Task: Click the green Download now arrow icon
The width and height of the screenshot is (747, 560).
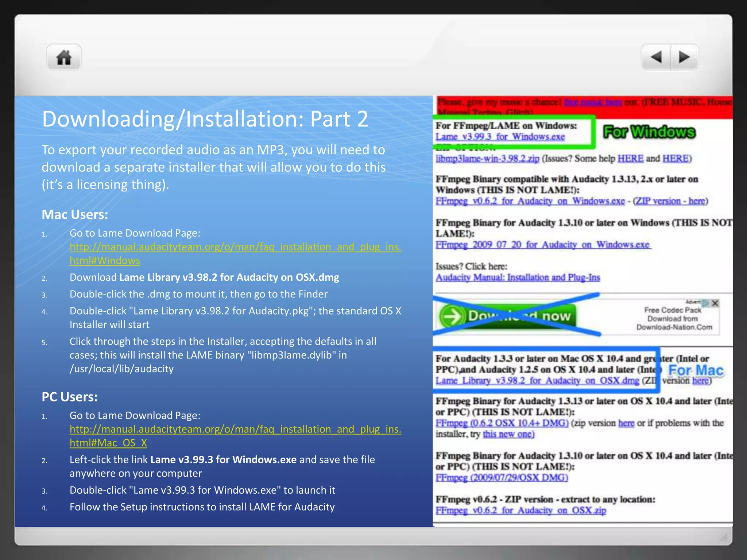Action: point(452,316)
